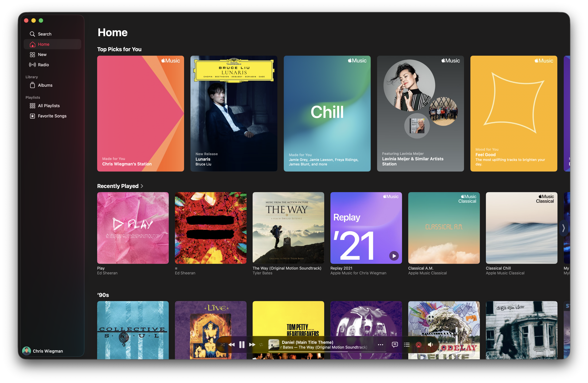Open the Collective Soul album in '90s

coord(133,330)
